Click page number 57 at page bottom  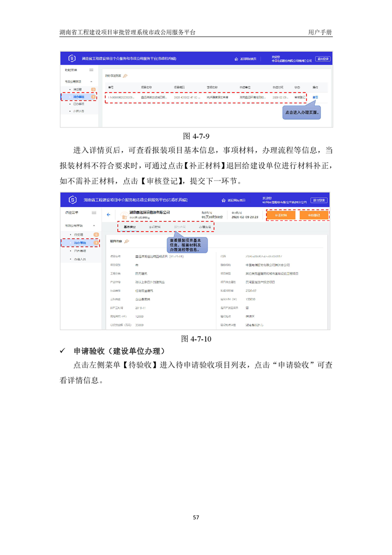(x=196, y=517)
